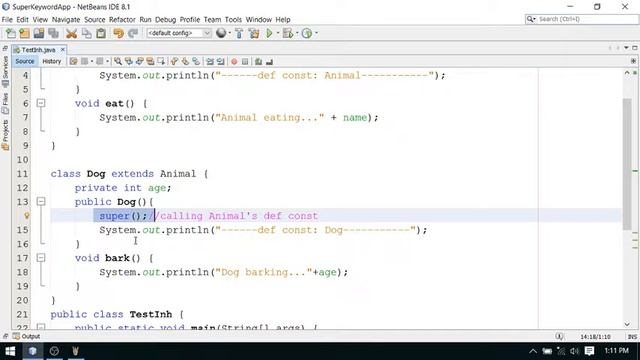Open the editor documents list dropdown arrow
640x360 pixels.
[627, 48]
